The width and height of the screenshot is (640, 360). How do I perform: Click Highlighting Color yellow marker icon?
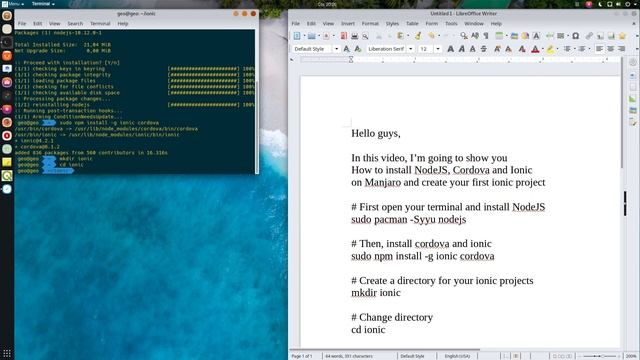[x=550, y=49]
